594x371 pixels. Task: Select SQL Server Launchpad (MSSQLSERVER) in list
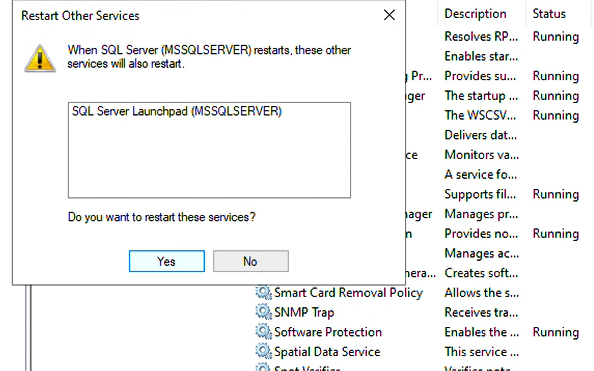point(177,111)
